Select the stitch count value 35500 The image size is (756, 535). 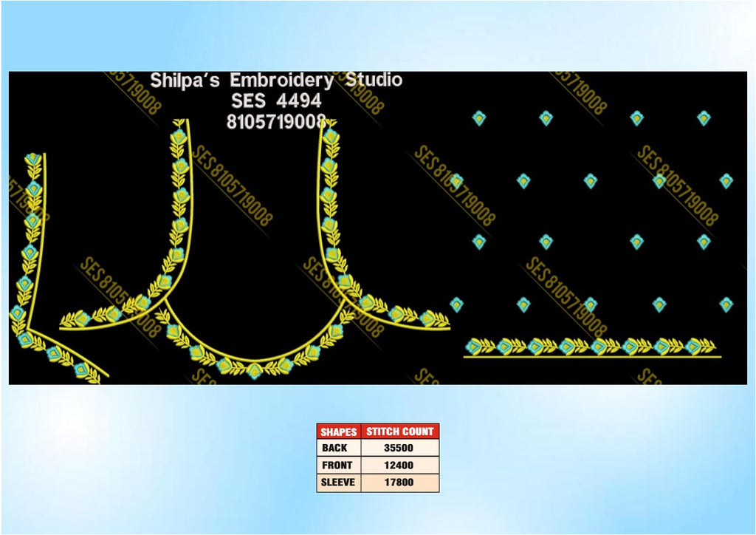pyautogui.click(x=399, y=448)
